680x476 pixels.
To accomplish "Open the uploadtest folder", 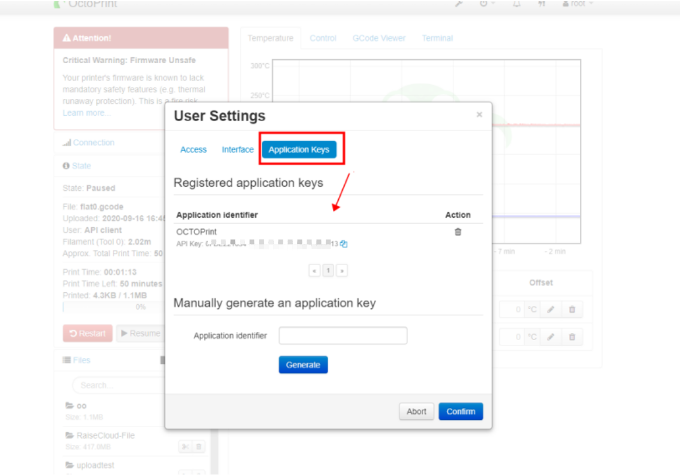I will 95,465.
